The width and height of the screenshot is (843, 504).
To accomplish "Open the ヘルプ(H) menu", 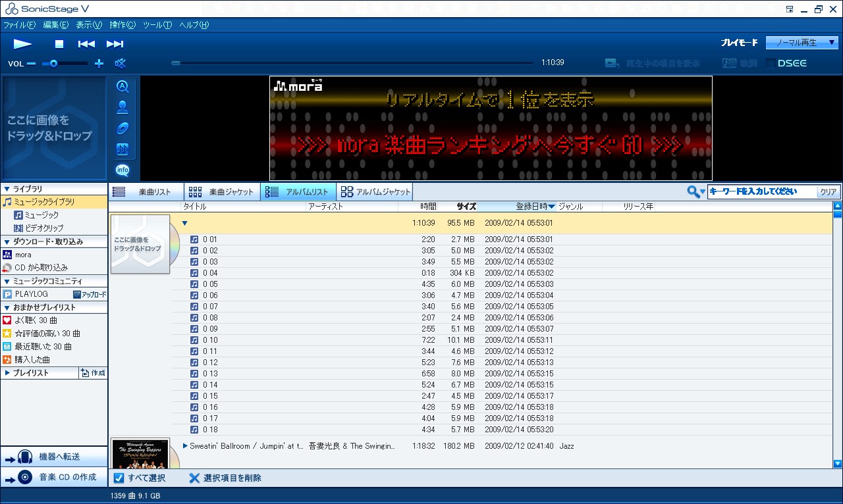I will click(194, 25).
